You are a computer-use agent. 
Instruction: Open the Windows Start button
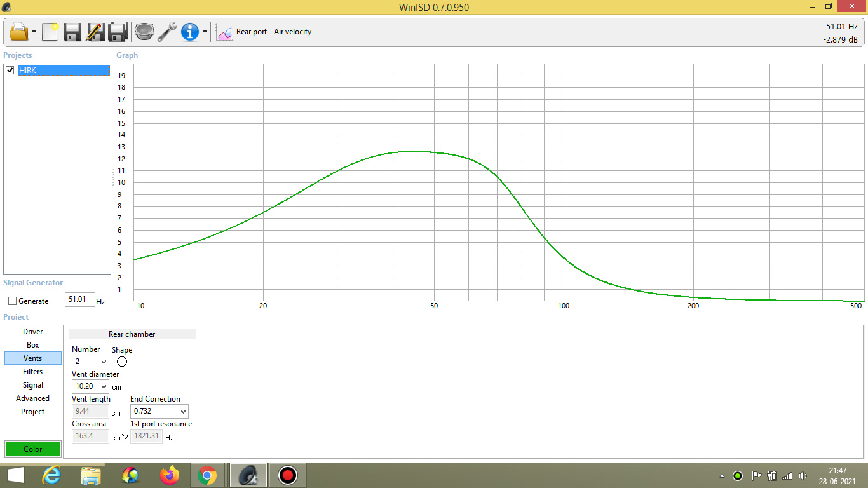click(15, 475)
